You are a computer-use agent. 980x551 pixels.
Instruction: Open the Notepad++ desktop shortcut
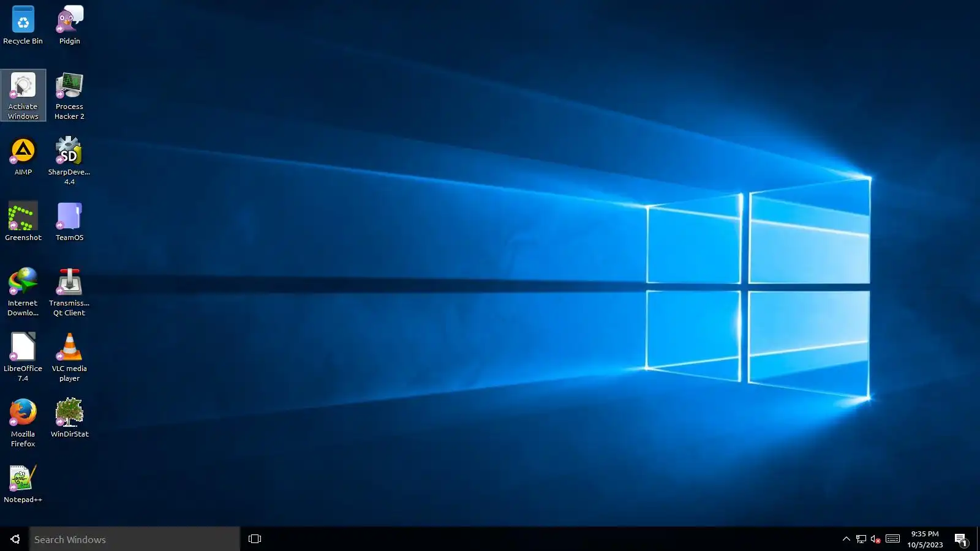pyautogui.click(x=23, y=484)
